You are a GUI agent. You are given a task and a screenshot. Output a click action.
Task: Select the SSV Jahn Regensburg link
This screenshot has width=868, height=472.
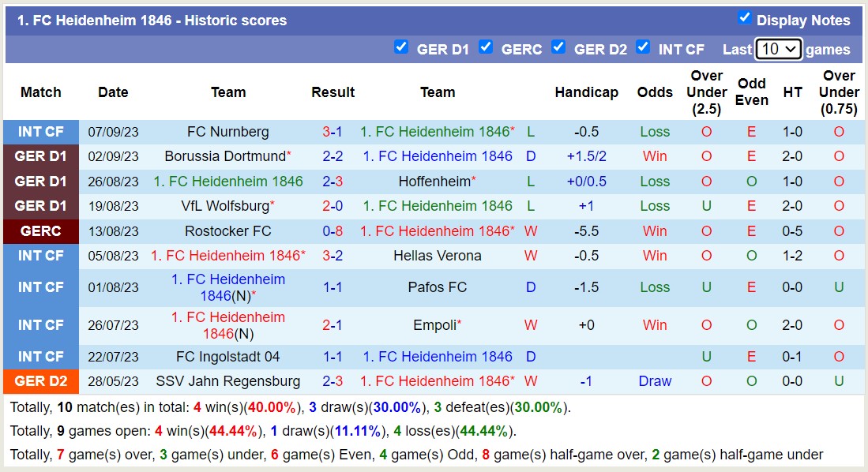[x=228, y=381]
